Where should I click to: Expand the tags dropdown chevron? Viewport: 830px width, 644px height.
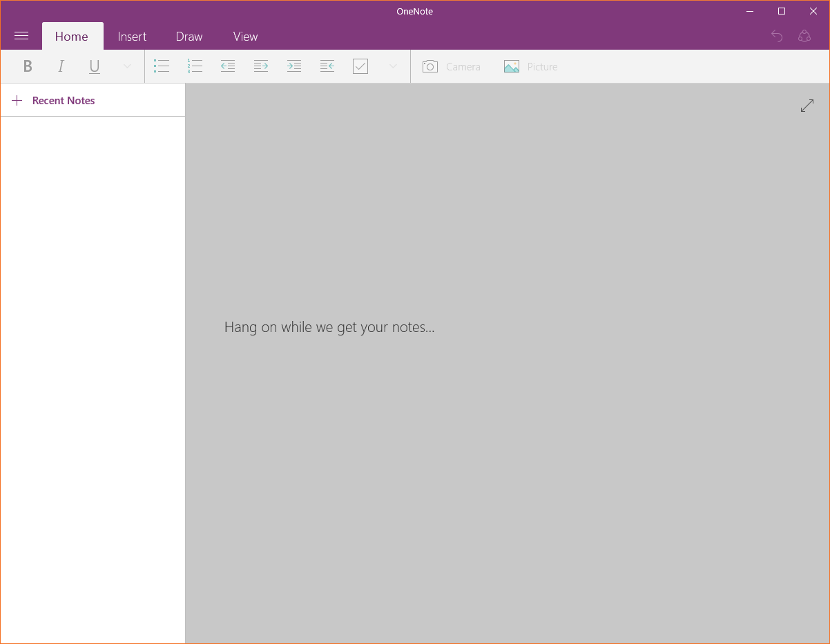[393, 66]
